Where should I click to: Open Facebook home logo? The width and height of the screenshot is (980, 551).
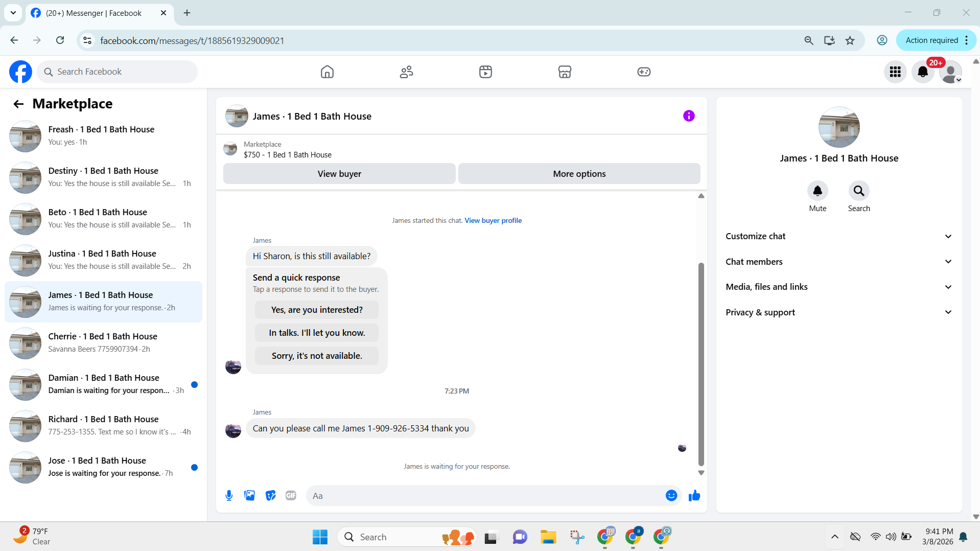[x=20, y=72]
